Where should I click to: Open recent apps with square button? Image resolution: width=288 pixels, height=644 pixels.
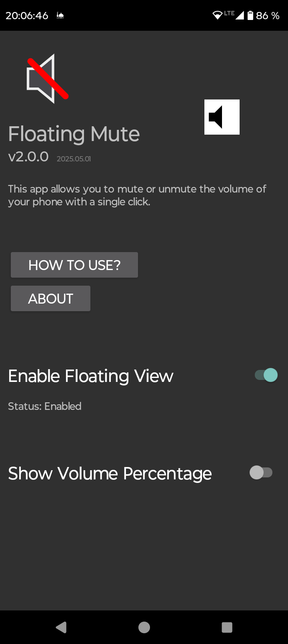click(x=227, y=627)
